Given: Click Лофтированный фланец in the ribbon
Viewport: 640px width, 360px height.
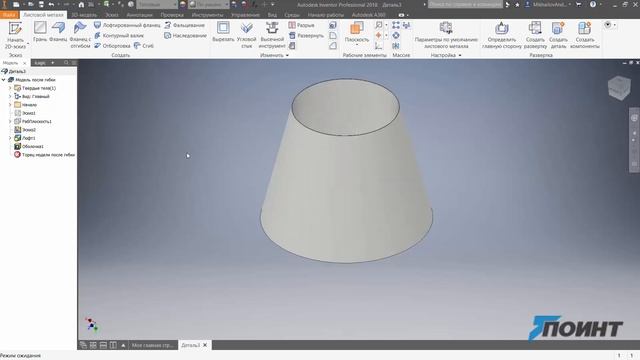Looking at the screenshot, I should pos(127,25).
